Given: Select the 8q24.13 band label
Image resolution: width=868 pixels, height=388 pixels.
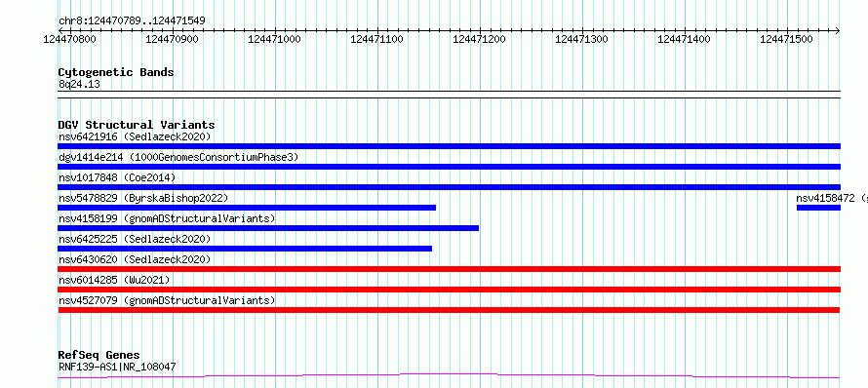Looking at the screenshot, I should click(x=79, y=84).
